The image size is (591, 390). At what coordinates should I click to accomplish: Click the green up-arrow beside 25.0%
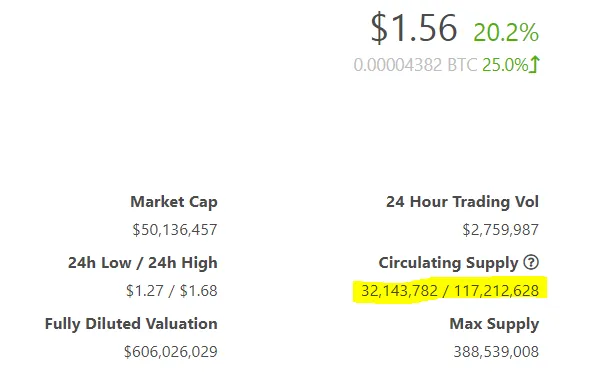(534, 64)
